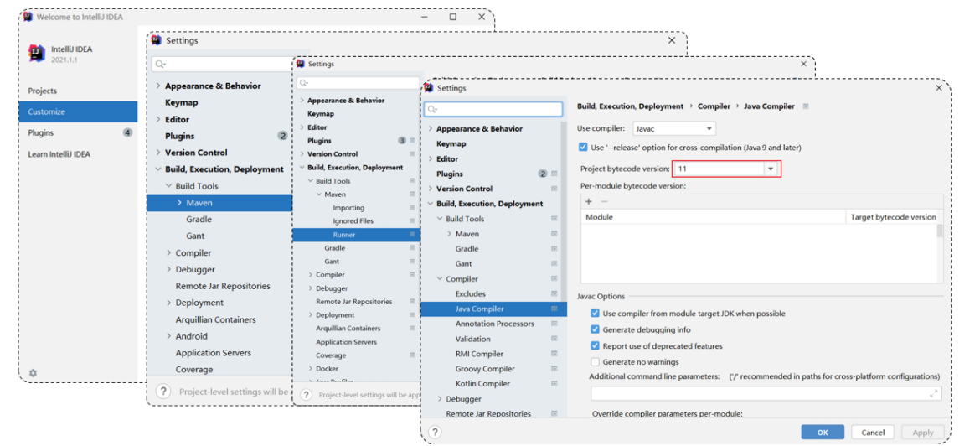Viewport: 980px width, 446px height.
Task: Collapse Compiler node in front Settings tree
Action: 440,279
